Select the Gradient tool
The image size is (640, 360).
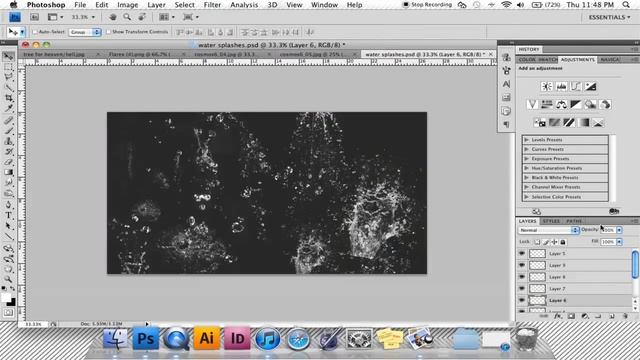click(x=9, y=172)
